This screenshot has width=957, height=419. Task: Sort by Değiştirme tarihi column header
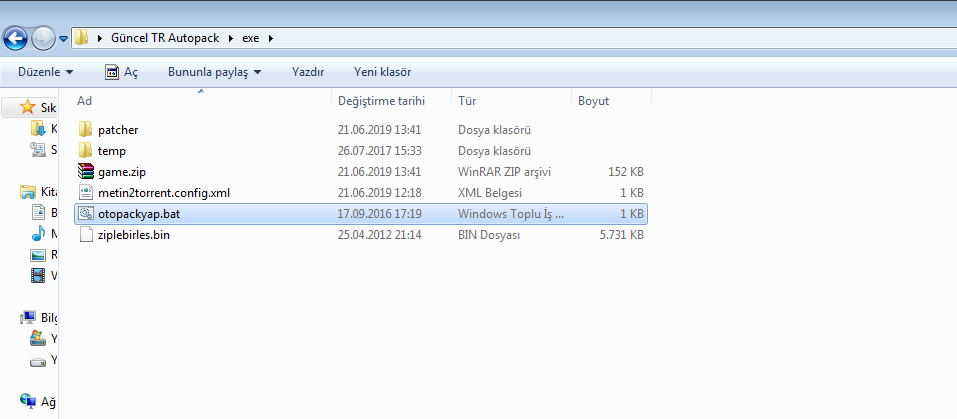pos(381,101)
